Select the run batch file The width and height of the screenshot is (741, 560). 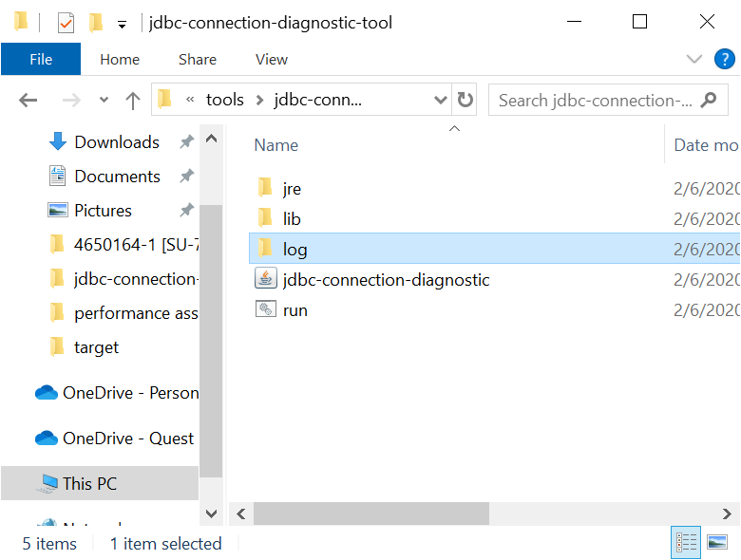click(294, 310)
